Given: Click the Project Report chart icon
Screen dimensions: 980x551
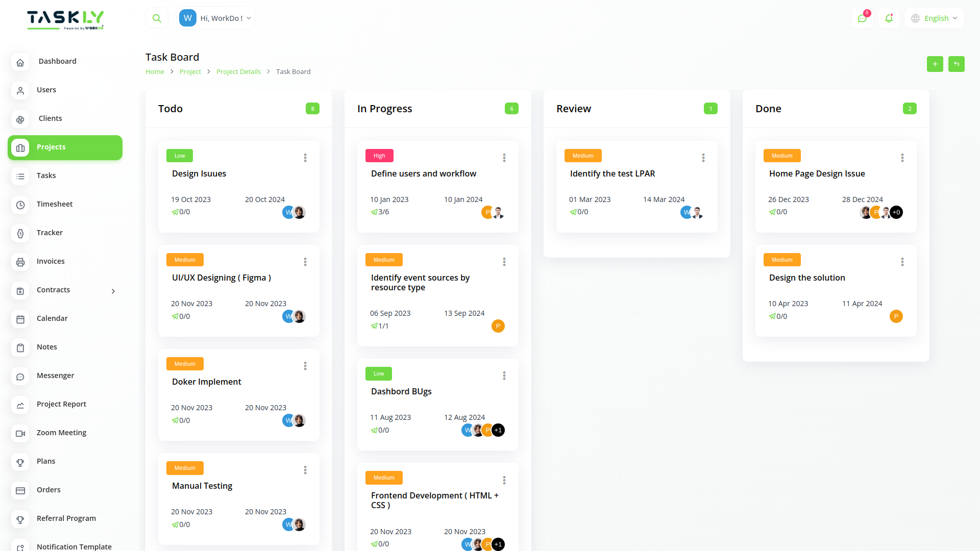Looking at the screenshot, I should point(20,405).
